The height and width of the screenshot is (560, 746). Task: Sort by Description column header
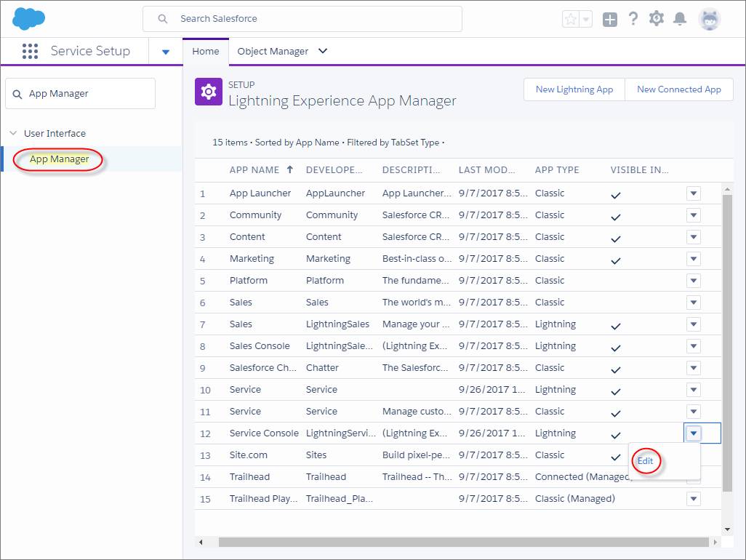(x=411, y=170)
